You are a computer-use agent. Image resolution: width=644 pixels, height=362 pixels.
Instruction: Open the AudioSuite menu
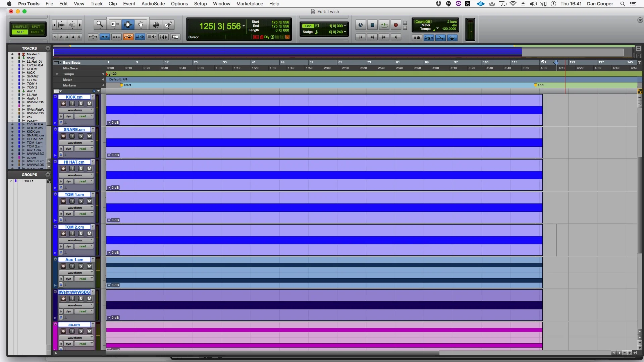pyautogui.click(x=153, y=4)
